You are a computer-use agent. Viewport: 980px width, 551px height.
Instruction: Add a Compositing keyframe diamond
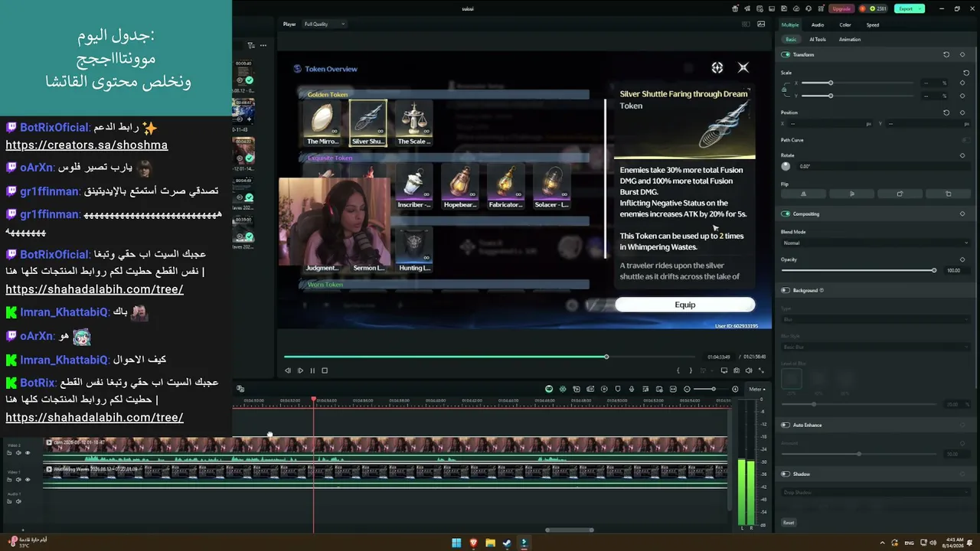tap(962, 214)
